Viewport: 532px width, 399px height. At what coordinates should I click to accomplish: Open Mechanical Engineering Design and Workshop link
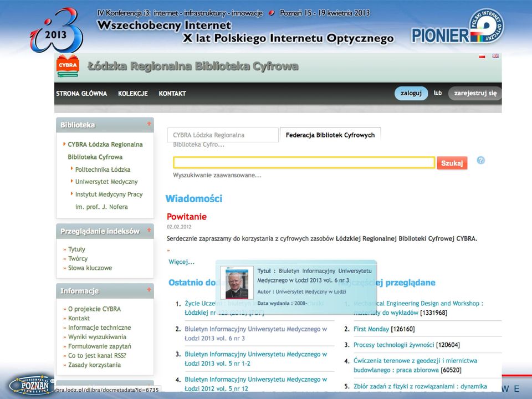coord(418,308)
